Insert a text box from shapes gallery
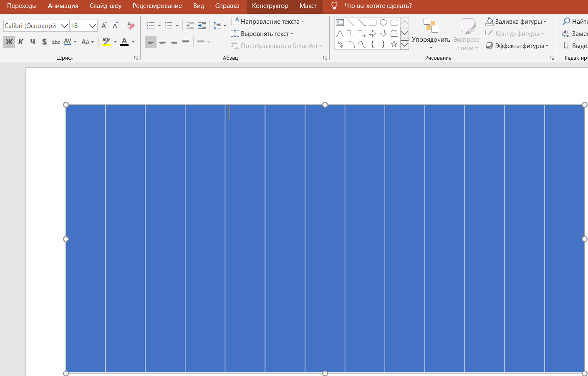 point(340,23)
